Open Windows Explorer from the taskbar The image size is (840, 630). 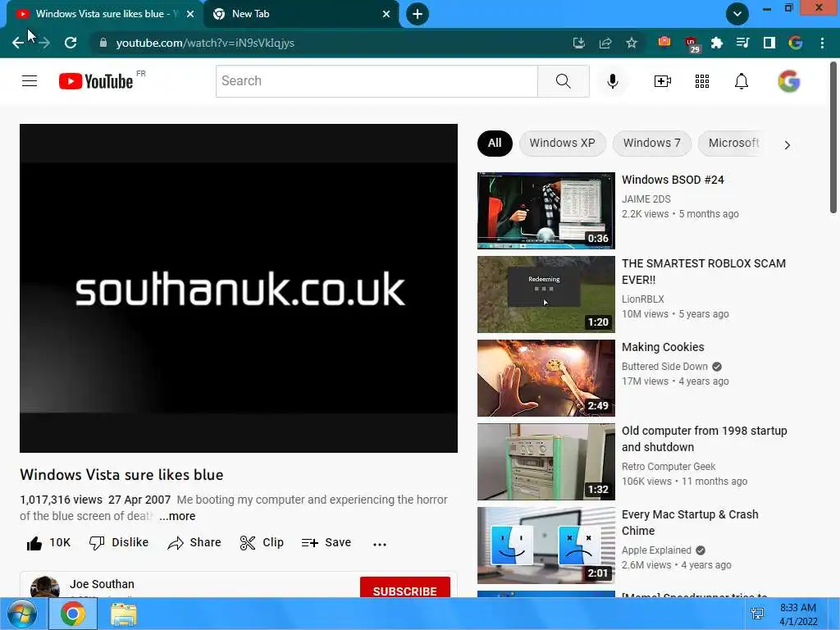click(x=123, y=614)
